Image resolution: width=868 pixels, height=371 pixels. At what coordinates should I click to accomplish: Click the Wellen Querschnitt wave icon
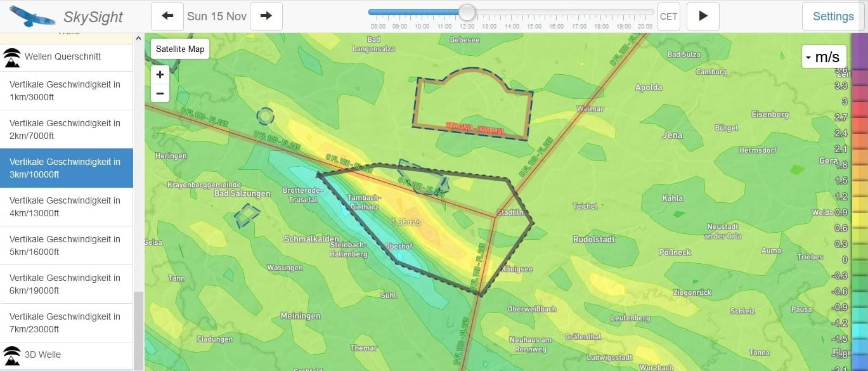click(x=12, y=57)
